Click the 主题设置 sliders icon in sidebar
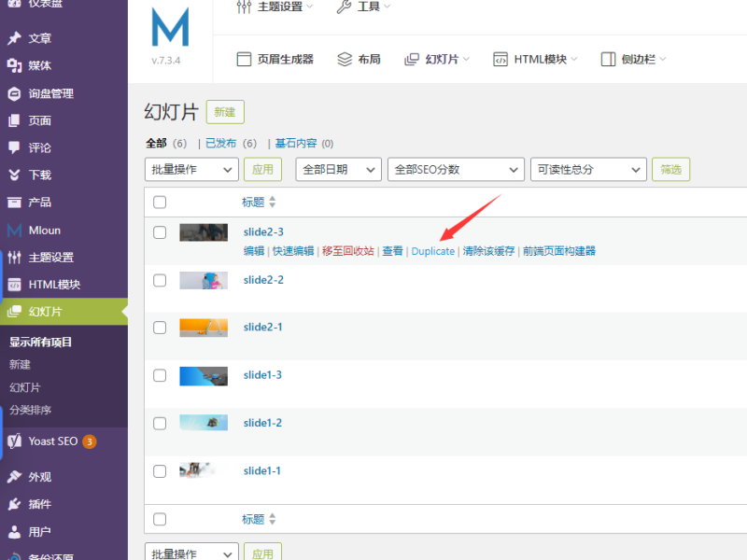This screenshot has width=747, height=560. (x=14, y=258)
